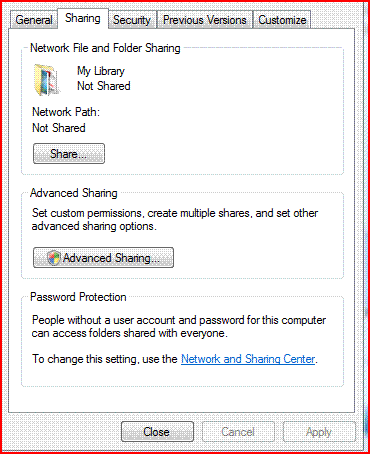The image size is (370, 454).
Task: Open the Security tab
Action: point(132,20)
